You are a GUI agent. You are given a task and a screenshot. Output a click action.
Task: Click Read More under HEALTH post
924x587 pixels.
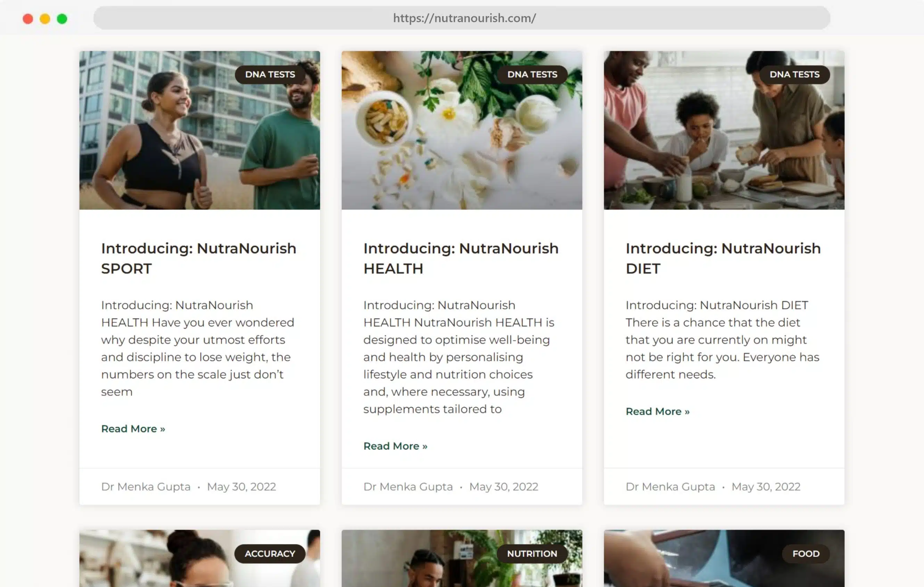coord(395,446)
